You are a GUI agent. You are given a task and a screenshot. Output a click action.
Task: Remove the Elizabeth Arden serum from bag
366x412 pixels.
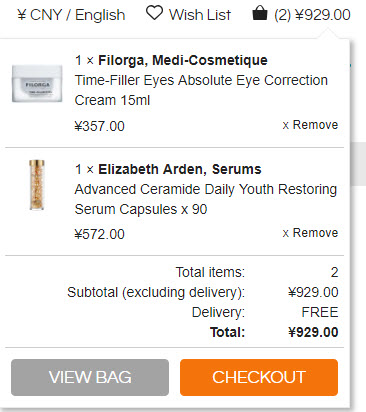click(310, 233)
